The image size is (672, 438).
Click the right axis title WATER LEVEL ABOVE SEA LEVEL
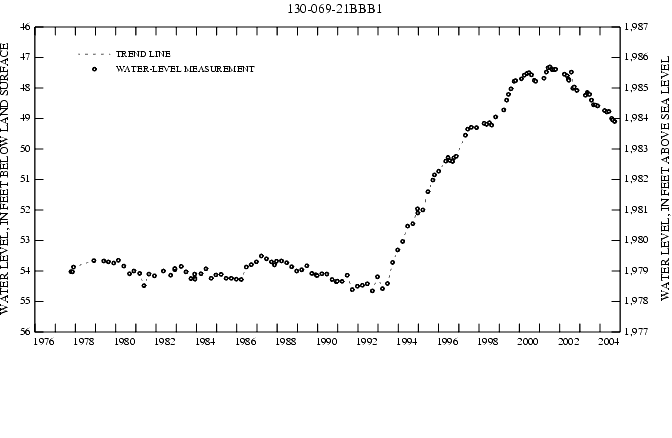click(665, 179)
